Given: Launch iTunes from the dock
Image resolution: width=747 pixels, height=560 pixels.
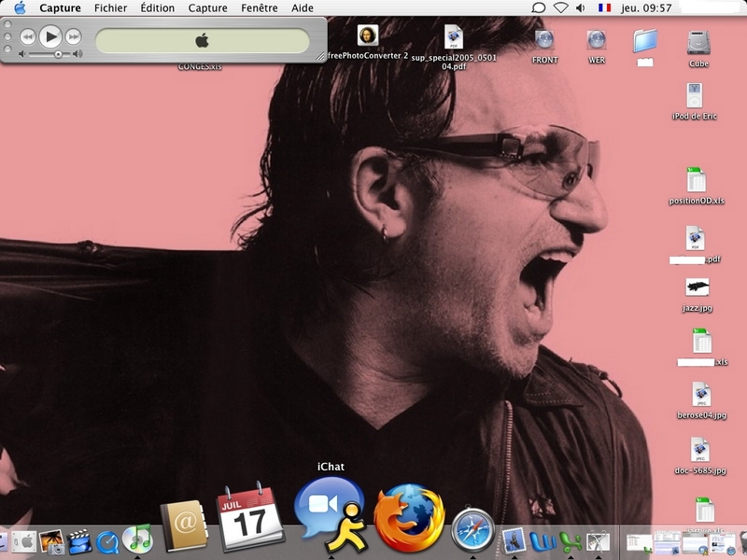Looking at the screenshot, I should click(138, 539).
